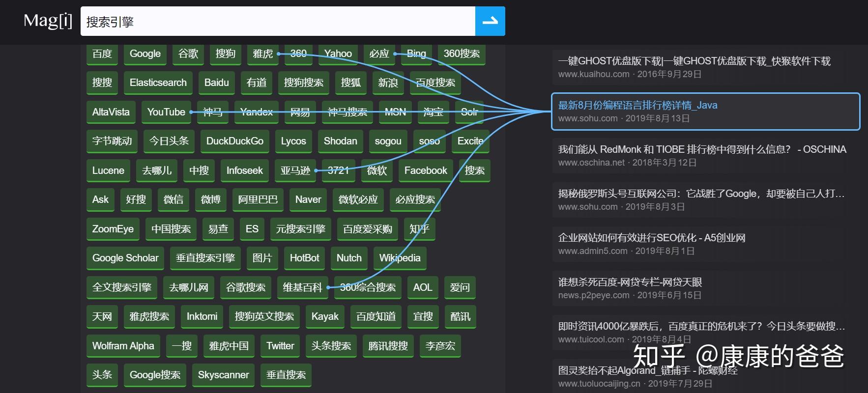Click the Mag[i] logo
This screenshot has width=868, height=393.
48,21
